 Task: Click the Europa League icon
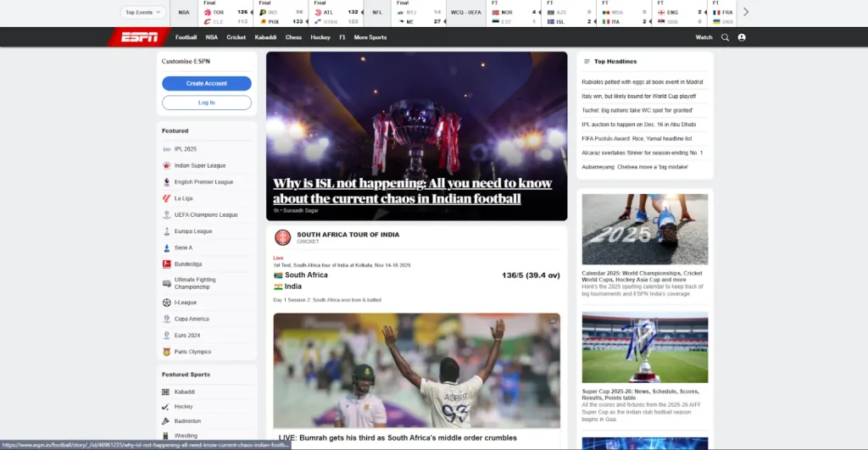coord(167,231)
